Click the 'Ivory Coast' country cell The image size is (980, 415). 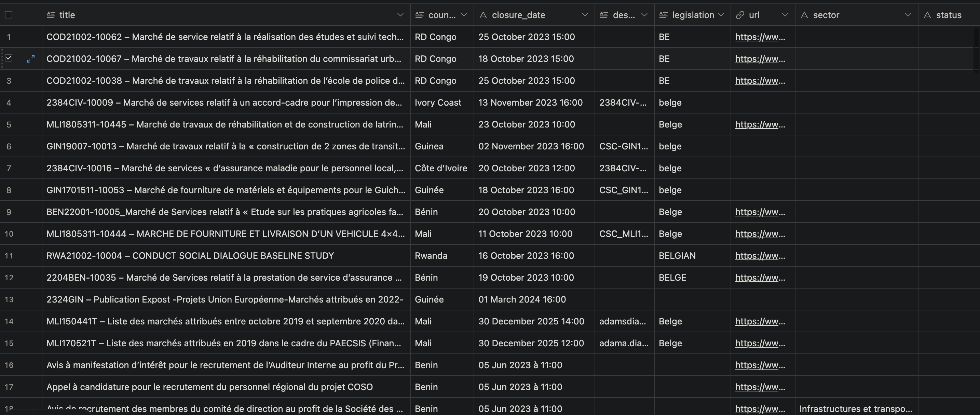(x=442, y=103)
